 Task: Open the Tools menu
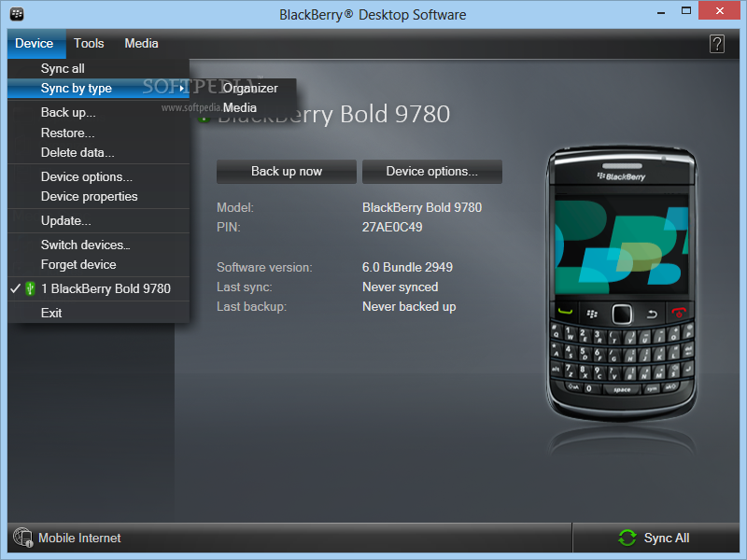[x=89, y=43]
